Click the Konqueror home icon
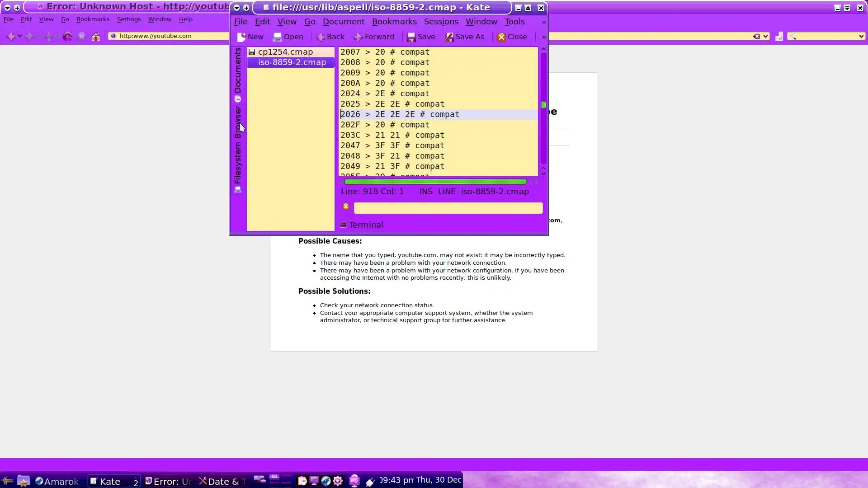The image size is (868, 488). (x=96, y=36)
